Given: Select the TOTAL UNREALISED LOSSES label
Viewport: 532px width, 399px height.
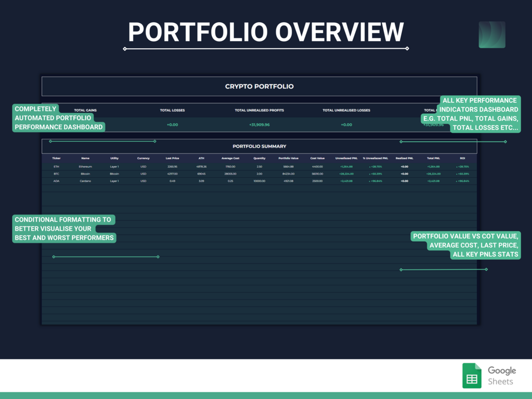Looking at the screenshot, I should (x=346, y=110).
